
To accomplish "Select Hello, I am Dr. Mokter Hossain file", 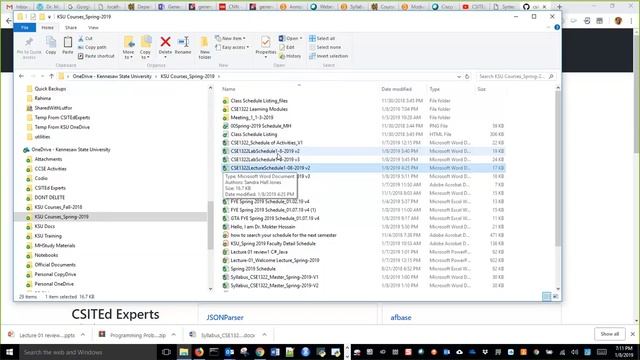I will coord(262,227).
